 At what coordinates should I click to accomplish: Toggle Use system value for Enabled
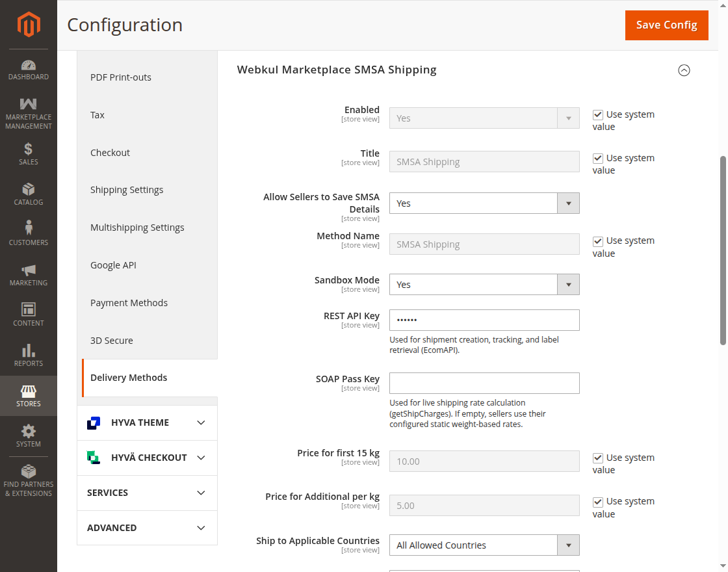click(x=598, y=114)
